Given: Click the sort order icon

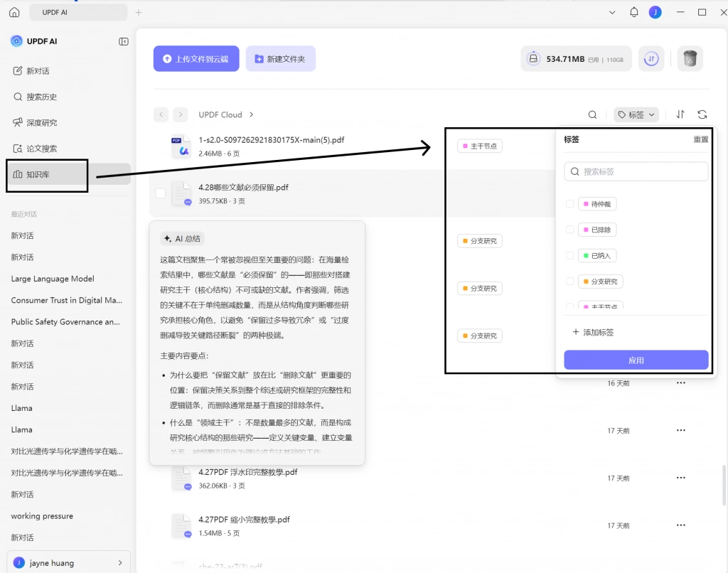Looking at the screenshot, I should point(680,114).
